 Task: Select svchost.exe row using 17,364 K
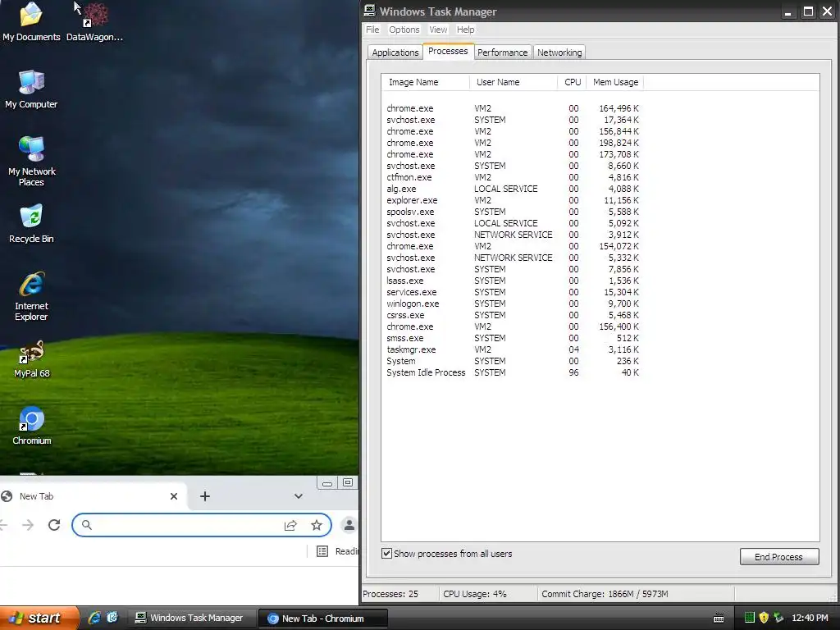pos(513,120)
